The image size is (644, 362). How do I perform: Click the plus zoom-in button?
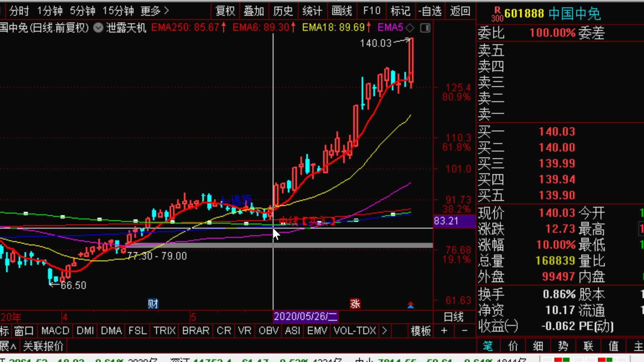(444, 331)
